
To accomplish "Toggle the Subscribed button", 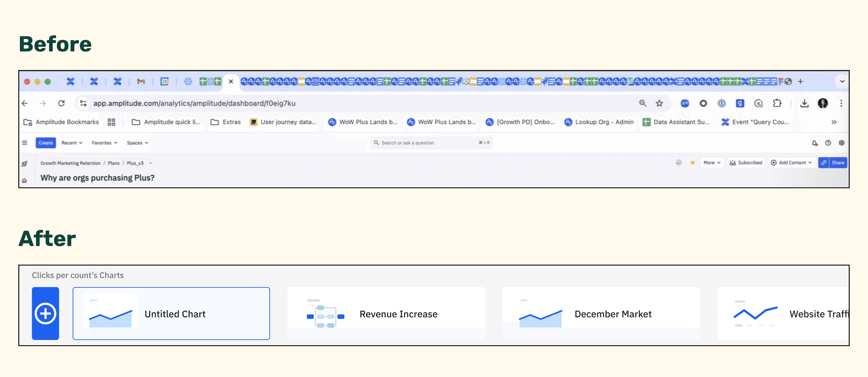I will [746, 163].
